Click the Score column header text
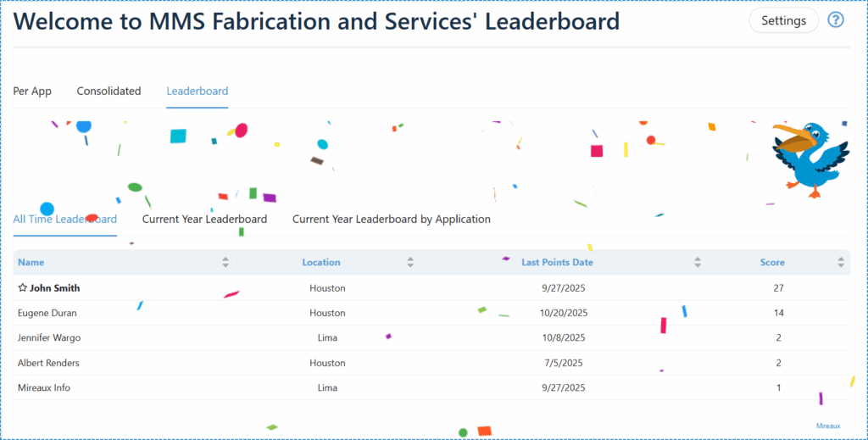The height and width of the screenshot is (440, 868). (772, 263)
